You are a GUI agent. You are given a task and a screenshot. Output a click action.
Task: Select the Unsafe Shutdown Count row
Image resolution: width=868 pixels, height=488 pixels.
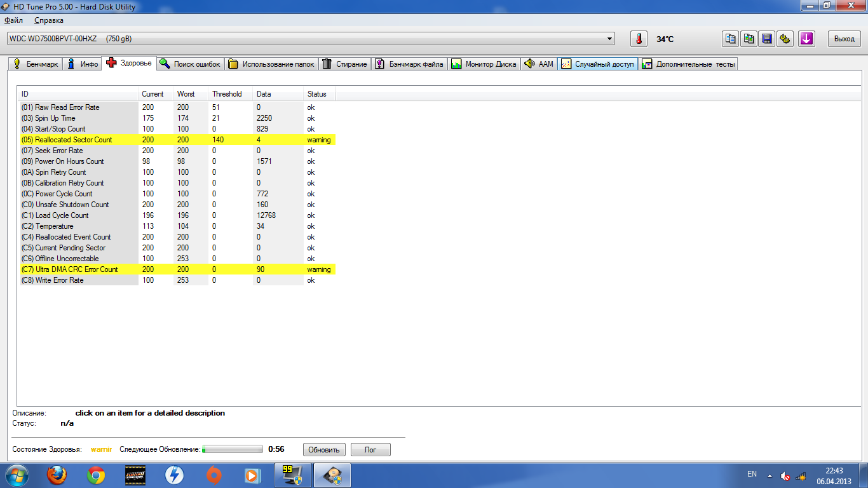click(x=177, y=205)
